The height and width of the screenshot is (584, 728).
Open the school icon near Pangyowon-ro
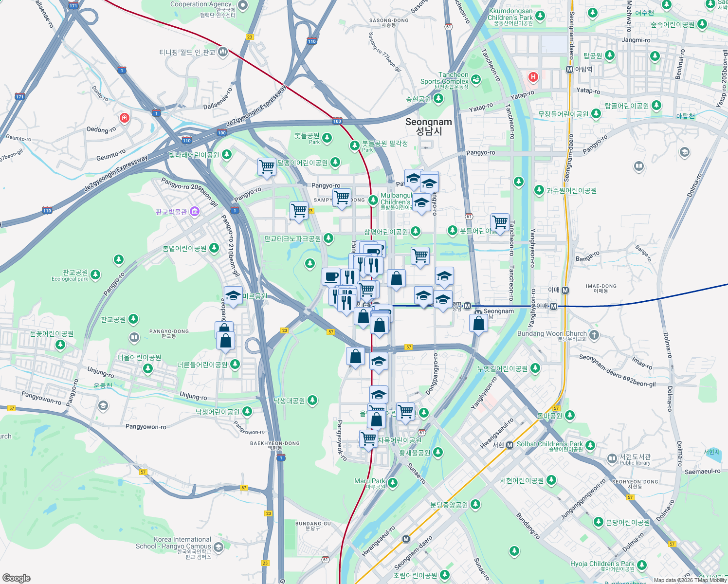[104, 404]
